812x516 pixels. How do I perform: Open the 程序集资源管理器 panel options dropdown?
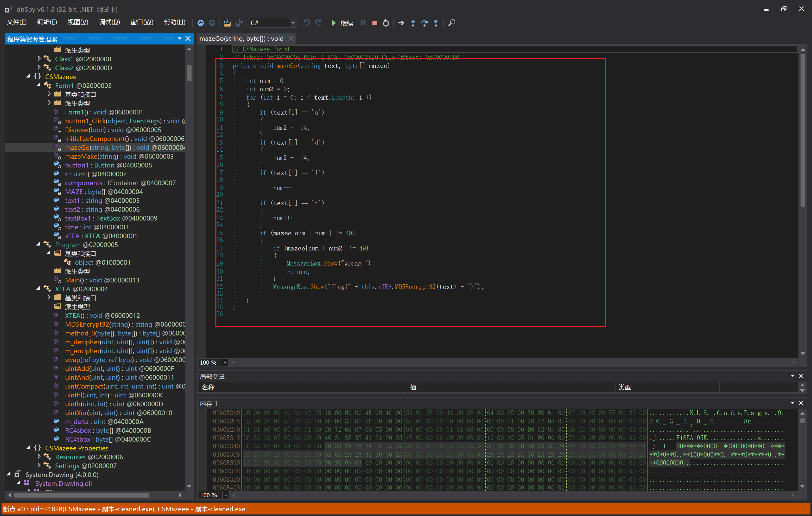[179, 39]
